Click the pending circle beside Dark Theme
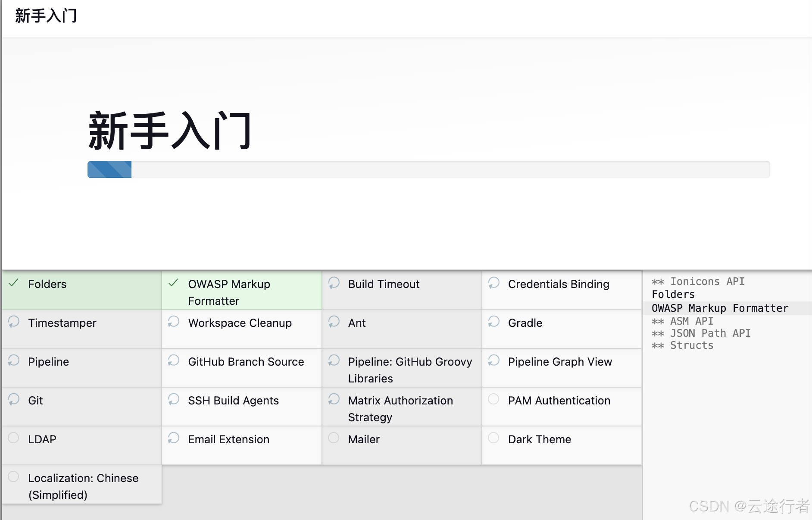Viewport: 812px width, 520px height. 493,438
